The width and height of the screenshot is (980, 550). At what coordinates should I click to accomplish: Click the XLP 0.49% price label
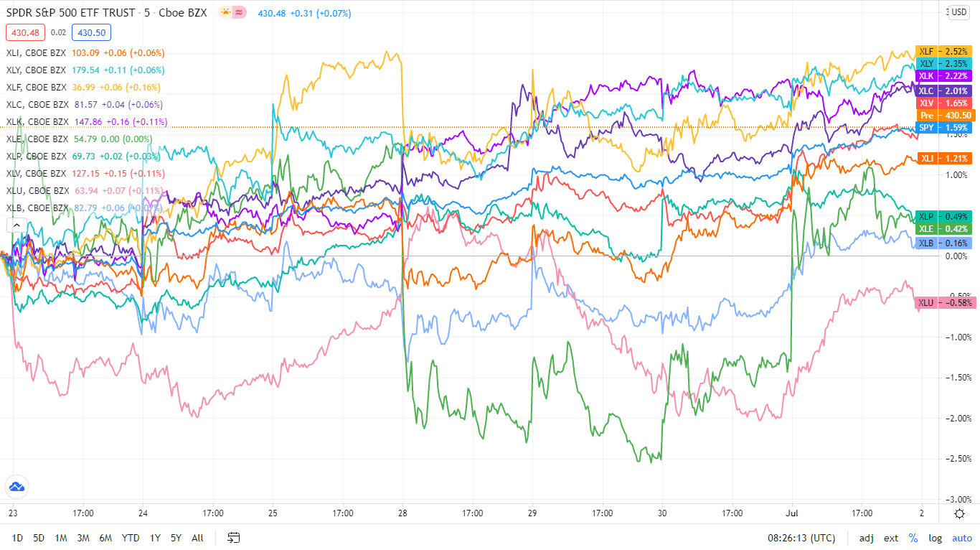point(943,217)
